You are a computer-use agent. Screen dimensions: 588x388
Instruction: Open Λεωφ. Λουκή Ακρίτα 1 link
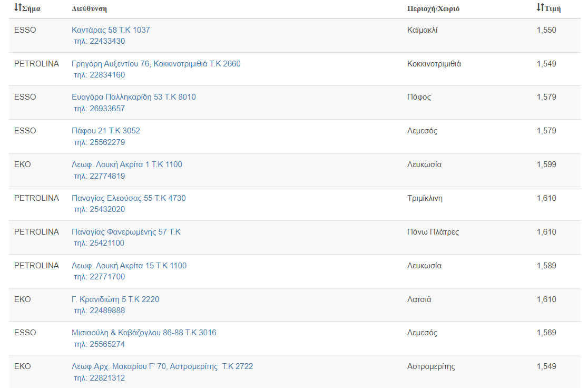(127, 164)
